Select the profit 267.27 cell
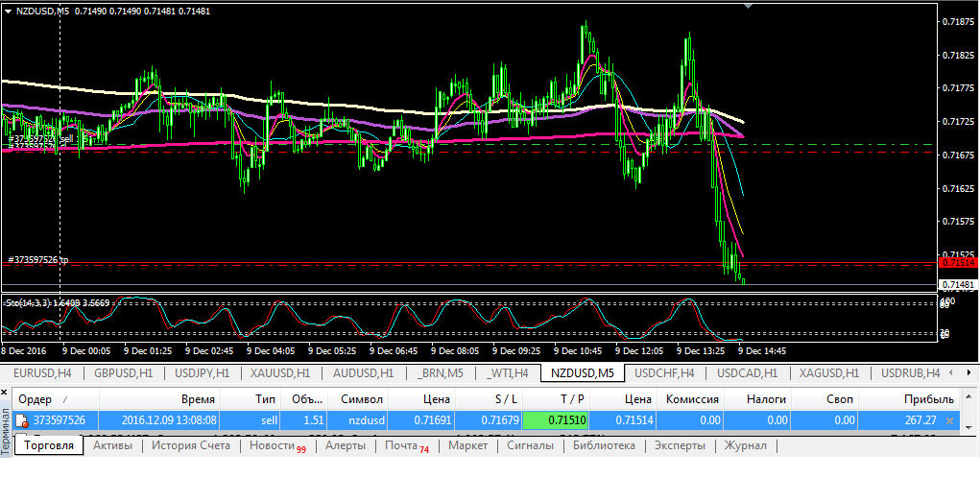Screen dimensions: 980x478 [x=908, y=421]
